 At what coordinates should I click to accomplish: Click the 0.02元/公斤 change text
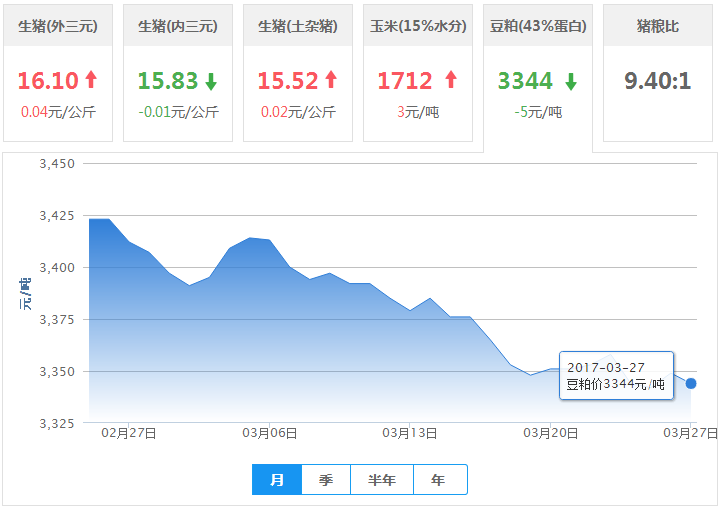pos(298,112)
